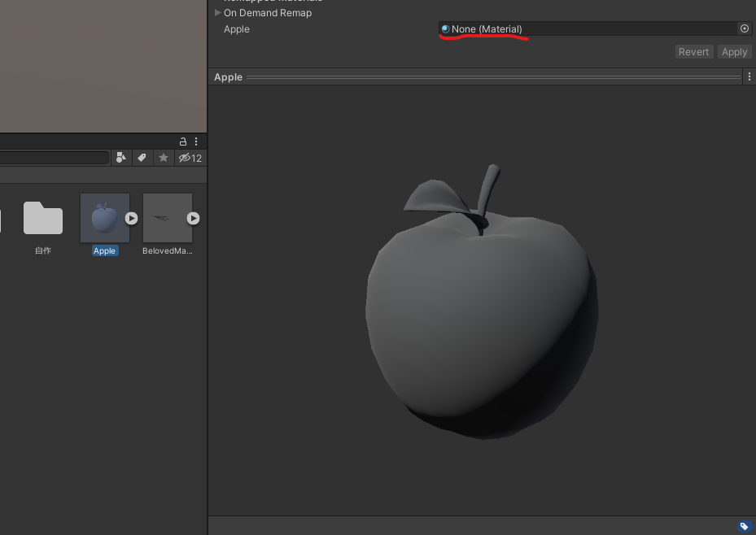The image size is (756, 535).
Task: Click the Apply button
Action: (734, 52)
